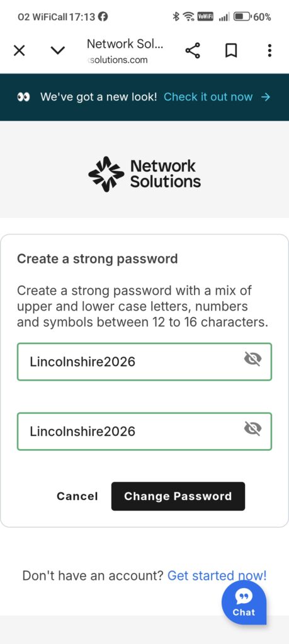
Task: Toggle visibility of first password field
Action: tap(252, 359)
